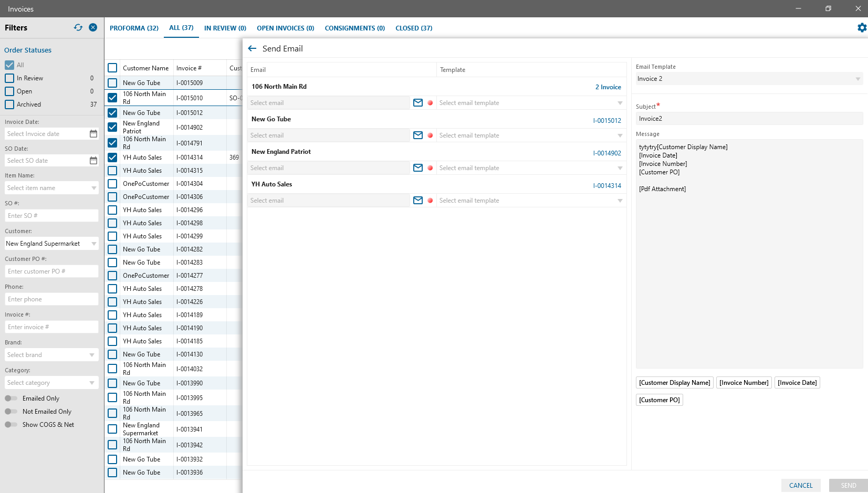Open the Customer filter dropdown
Image resolution: width=868 pixels, height=493 pixels.
point(94,244)
